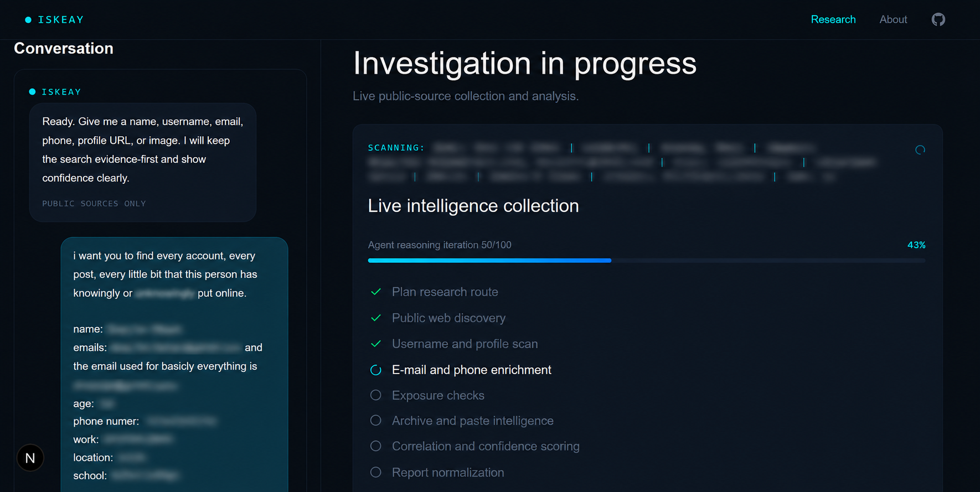Click the circle beside Exposure checks
The height and width of the screenshot is (492, 980).
coord(376,395)
